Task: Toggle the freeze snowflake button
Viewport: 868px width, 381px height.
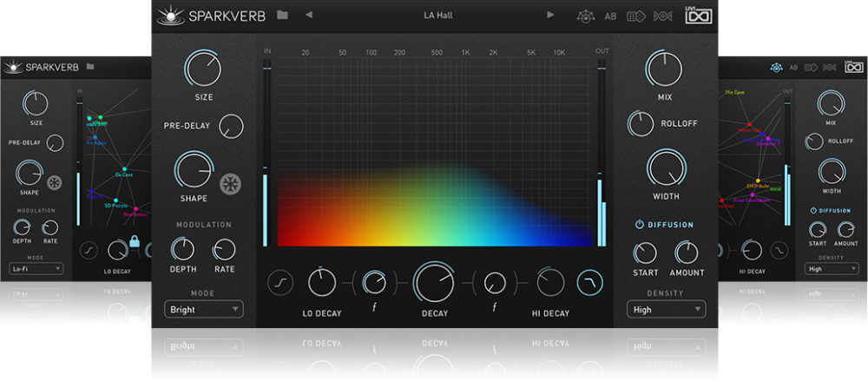Action: coord(231,184)
